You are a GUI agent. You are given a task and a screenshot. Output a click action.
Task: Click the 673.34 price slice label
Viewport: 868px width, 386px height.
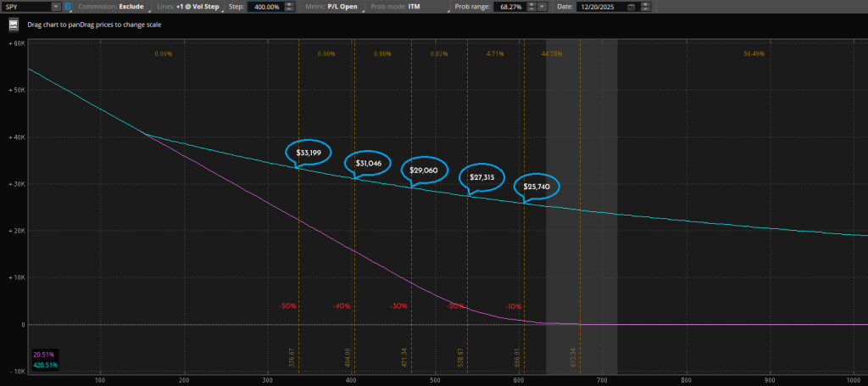(575, 357)
